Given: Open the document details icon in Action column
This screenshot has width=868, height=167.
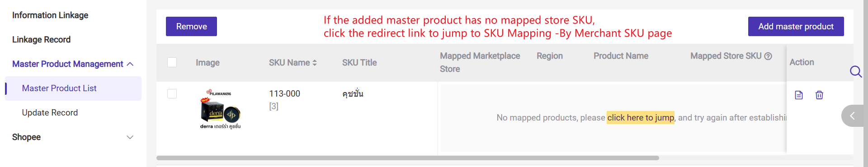Looking at the screenshot, I should [799, 95].
